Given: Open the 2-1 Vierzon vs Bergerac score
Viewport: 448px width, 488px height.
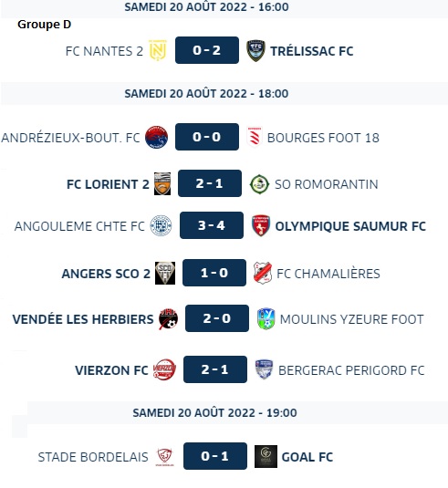Looking at the screenshot, I should click(x=215, y=369).
